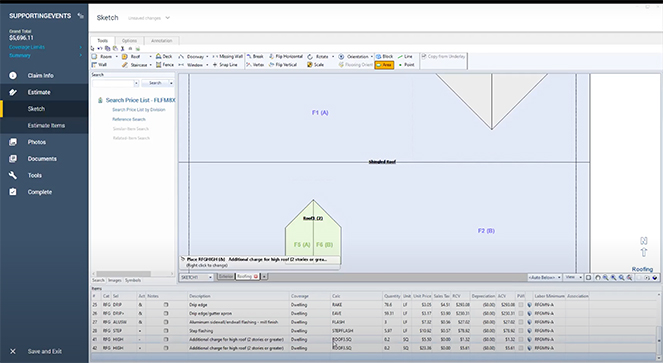Click the Summary link in sidebar
The height and width of the screenshot is (363, 663).
pyautogui.click(x=20, y=55)
